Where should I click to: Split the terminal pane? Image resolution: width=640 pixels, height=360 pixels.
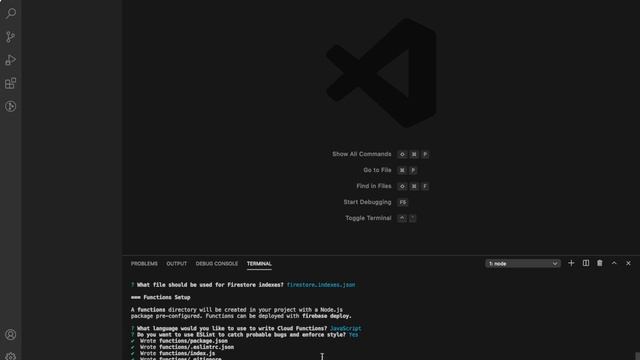pos(586,263)
